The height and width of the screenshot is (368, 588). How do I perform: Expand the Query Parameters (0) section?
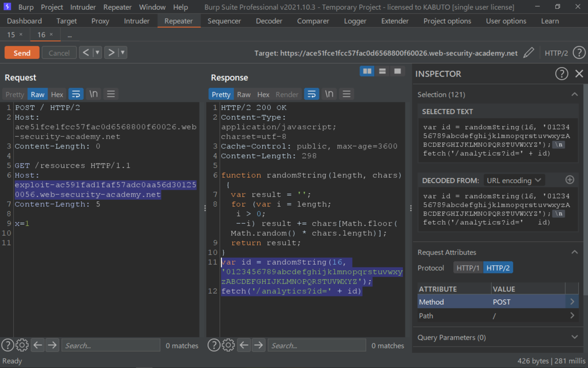[574, 338]
